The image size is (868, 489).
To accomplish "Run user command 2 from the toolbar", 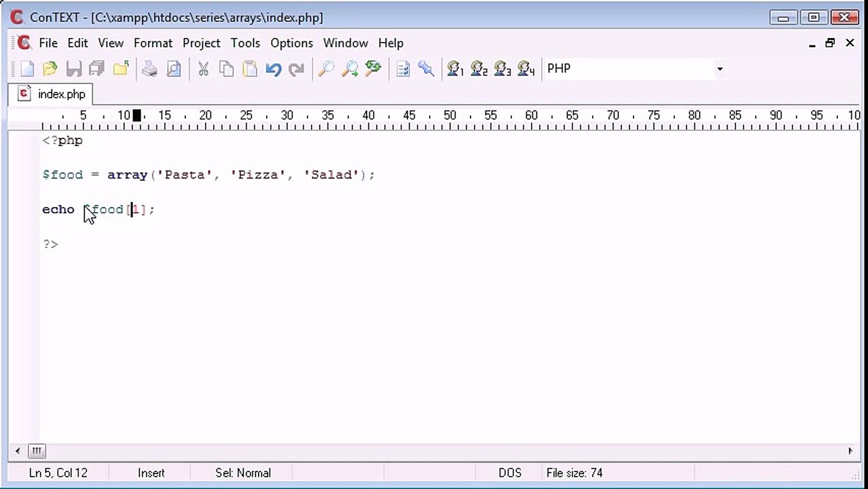I will [x=479, y=69].
